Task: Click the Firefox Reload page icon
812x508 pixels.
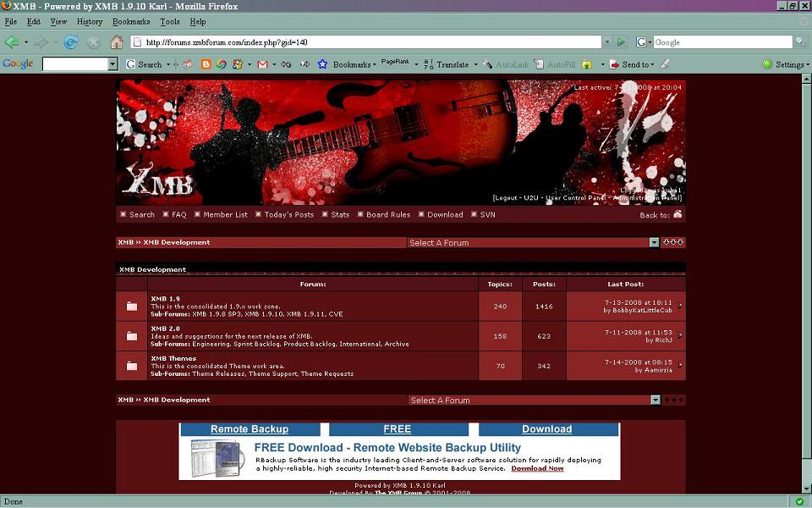Action: click(x=71, y=42)
